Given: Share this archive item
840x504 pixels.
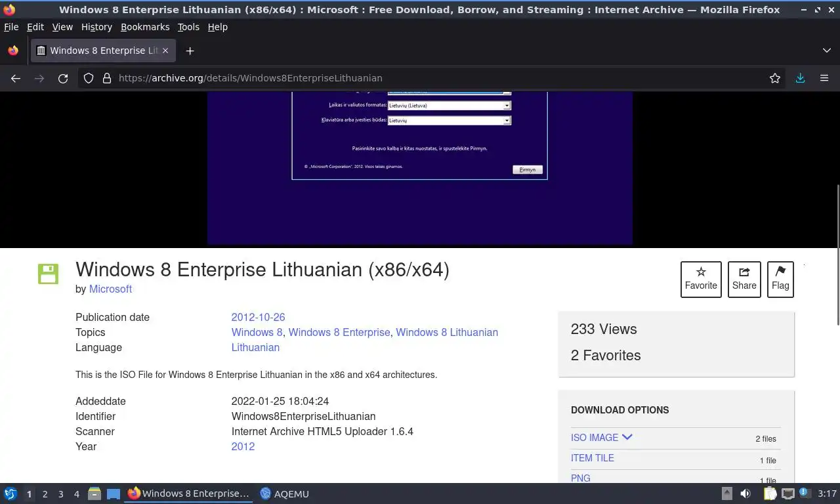Looking at the screenshot, I should (744, 279).
